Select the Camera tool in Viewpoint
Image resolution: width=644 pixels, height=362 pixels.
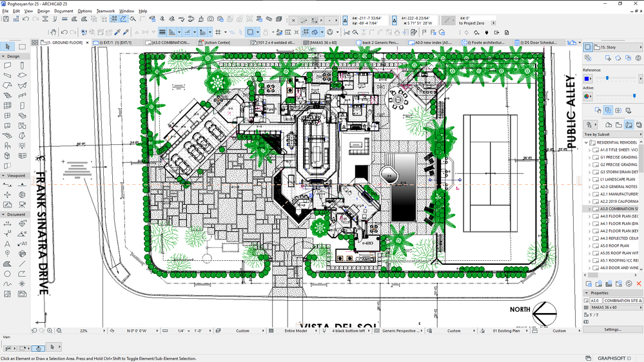point(22,205)
